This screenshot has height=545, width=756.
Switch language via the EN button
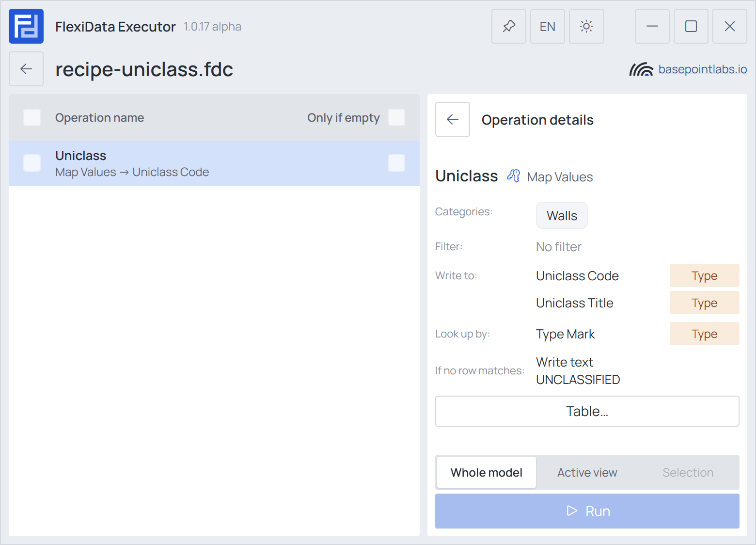click(548, 26)
